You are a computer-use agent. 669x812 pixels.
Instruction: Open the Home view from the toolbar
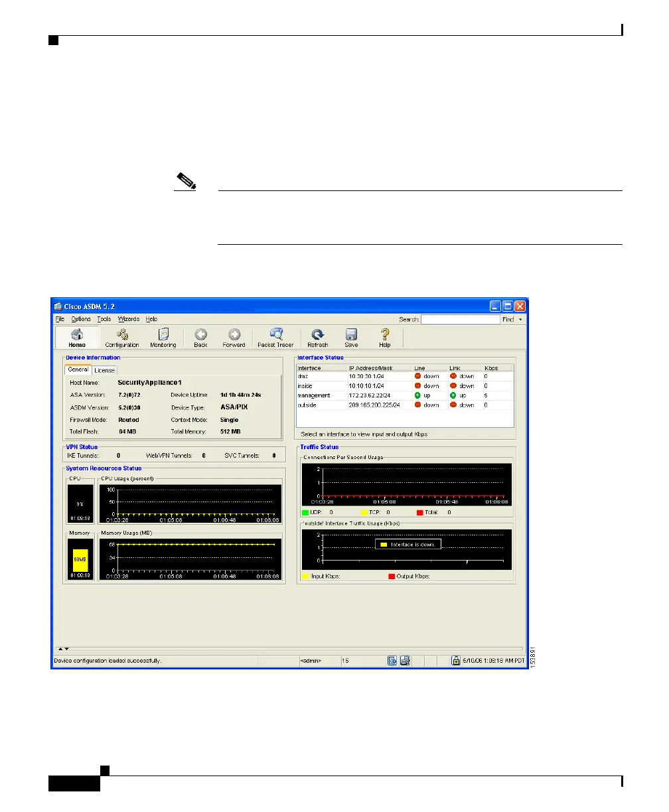[77, 338]
